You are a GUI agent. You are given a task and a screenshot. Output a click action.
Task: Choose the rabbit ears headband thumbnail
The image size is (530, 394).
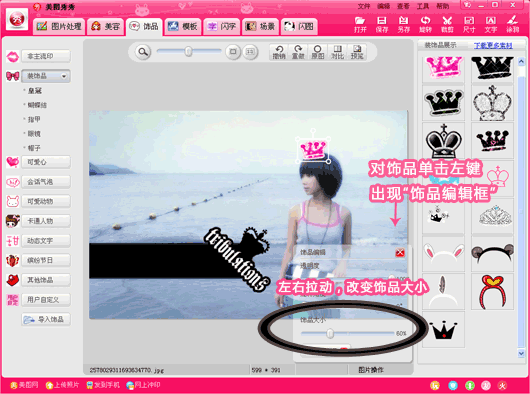pyautogui.click(x=443, y=254)
